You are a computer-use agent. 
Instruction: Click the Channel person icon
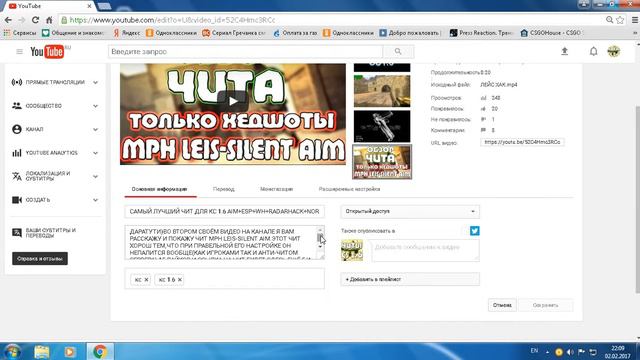pyautogui.click(x=17, y=129)
